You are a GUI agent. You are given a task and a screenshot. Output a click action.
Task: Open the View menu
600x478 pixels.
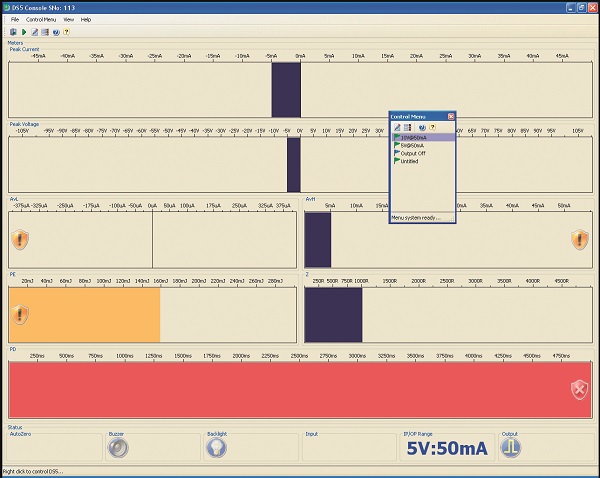click(68, 19)
